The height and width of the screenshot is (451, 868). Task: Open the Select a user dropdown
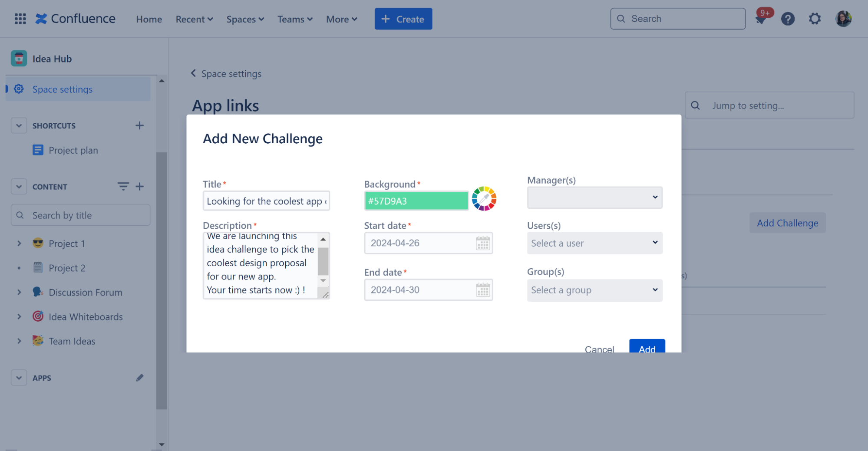pyautogui.click(x=594, y=243)
